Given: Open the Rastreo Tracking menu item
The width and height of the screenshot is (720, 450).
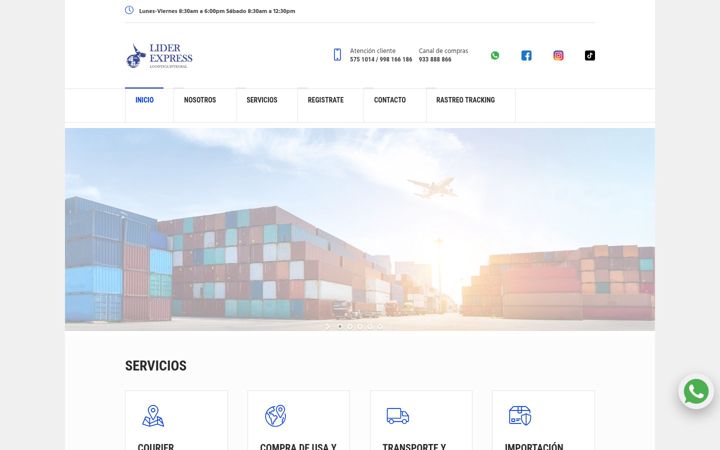Looking at the screenshot, I should click(465, 100).
